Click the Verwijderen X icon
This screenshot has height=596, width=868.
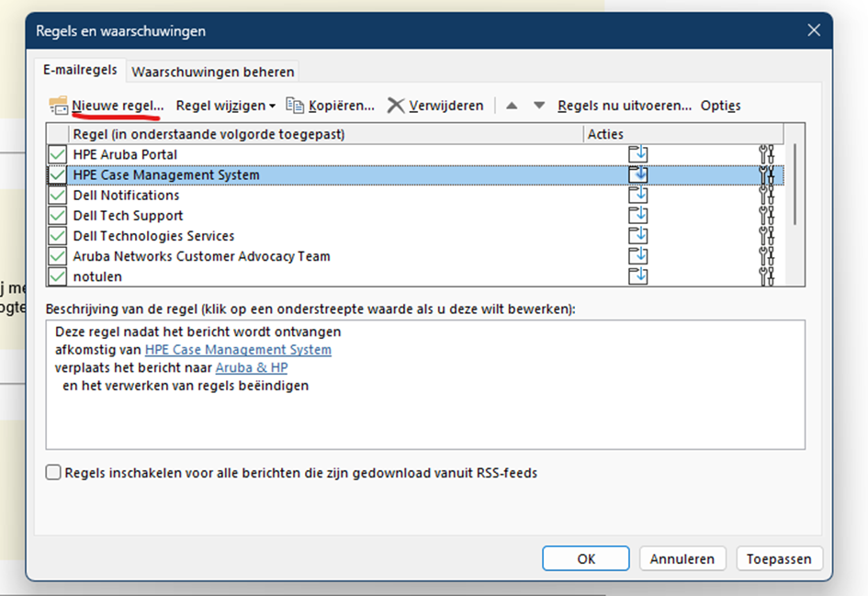pyautogui.click(x=396, y=106)
